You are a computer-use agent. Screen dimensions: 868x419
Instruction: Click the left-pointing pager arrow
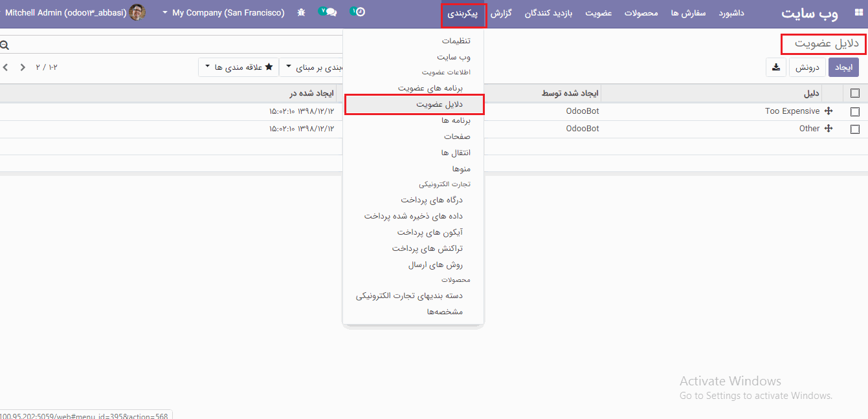pyautogui.click(x=6, y=67)
